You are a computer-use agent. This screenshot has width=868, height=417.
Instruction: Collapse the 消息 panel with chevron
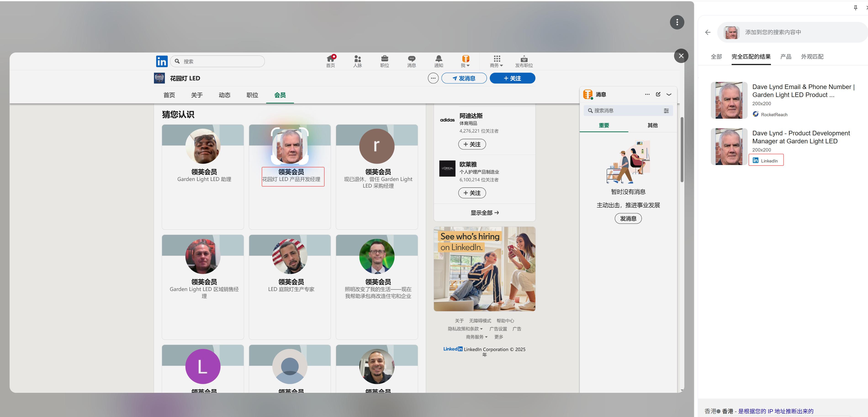(669, 94)
